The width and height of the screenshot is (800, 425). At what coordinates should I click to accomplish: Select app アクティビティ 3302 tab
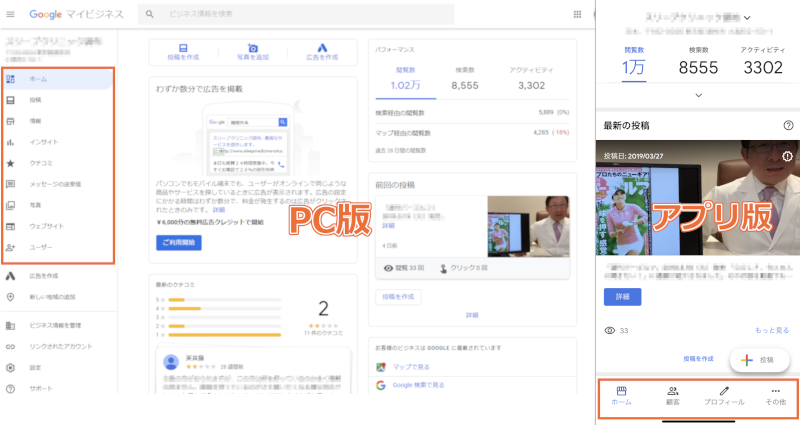(763, 63)
